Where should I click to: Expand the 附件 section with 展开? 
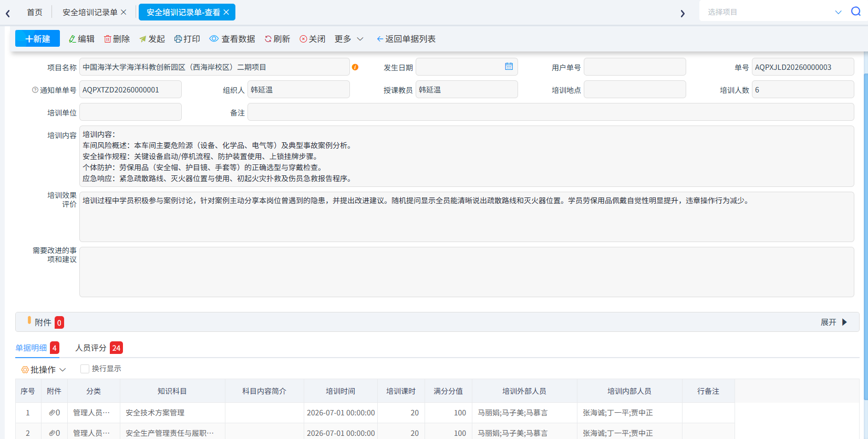pyautogui.click(x=834, y=322)
